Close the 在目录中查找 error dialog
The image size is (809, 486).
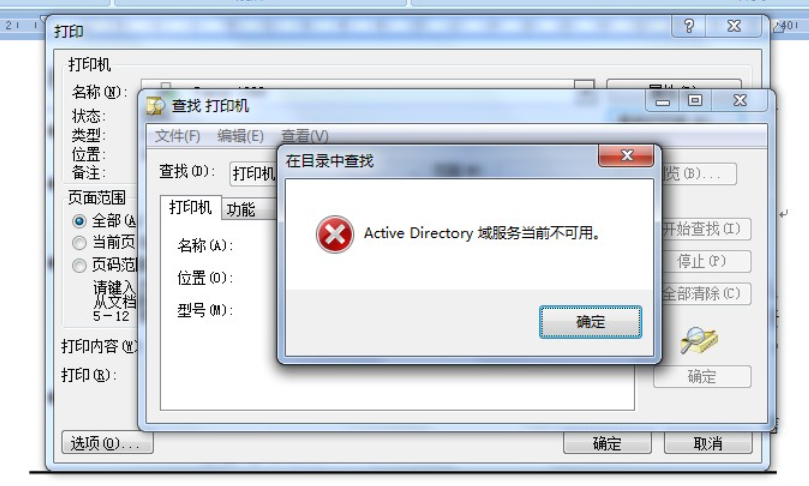click(626, 155)
